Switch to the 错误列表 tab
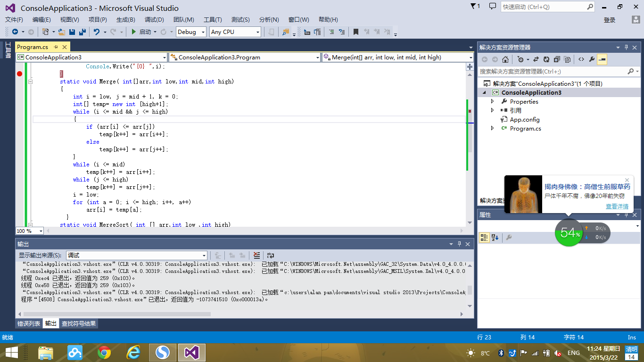 [x=29, y=324]
